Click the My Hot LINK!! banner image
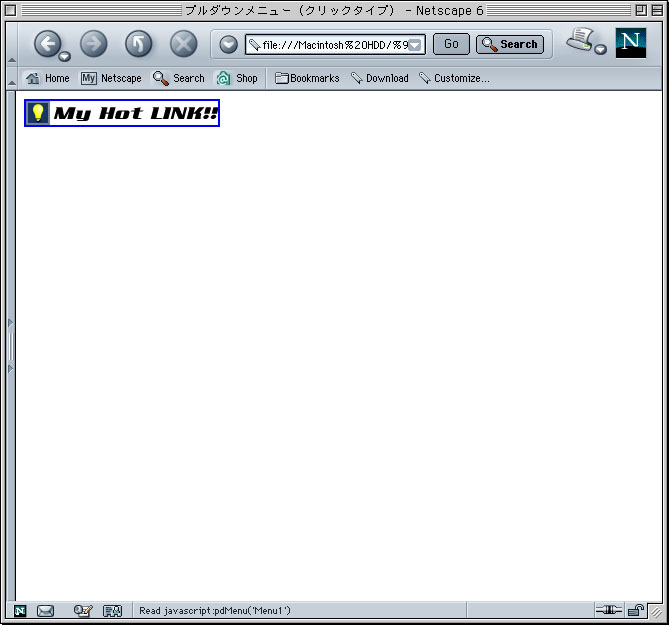The image size is (669, 625). (122, 113)
